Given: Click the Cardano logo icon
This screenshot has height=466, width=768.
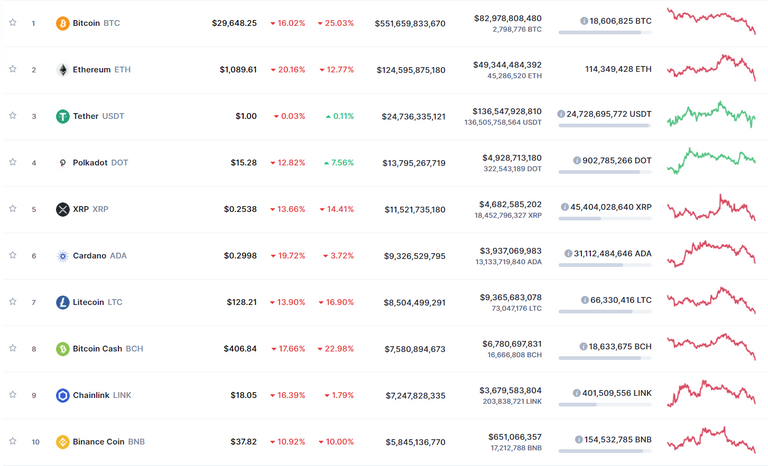Looking at the screenshot, I should [x=63, y=256].
